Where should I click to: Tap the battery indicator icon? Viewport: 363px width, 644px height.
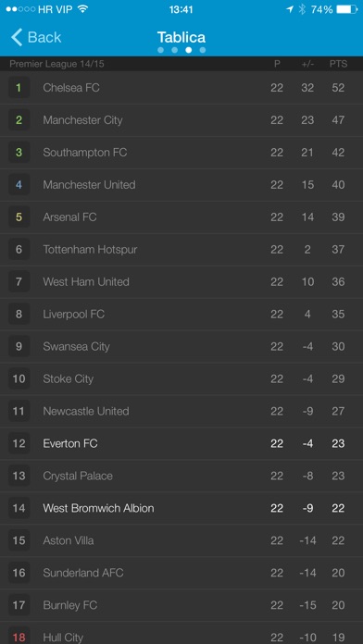[x=346, y=9]
